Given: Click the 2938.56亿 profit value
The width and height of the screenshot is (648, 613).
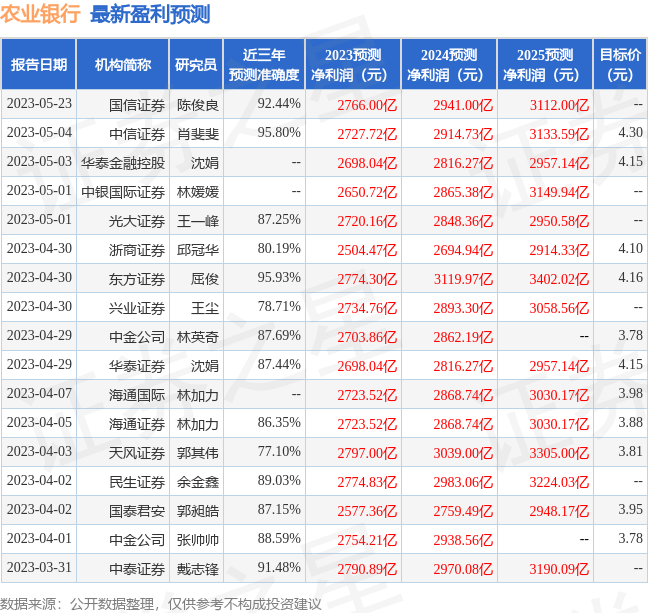Looking at the screenshot, I should 463,540.
